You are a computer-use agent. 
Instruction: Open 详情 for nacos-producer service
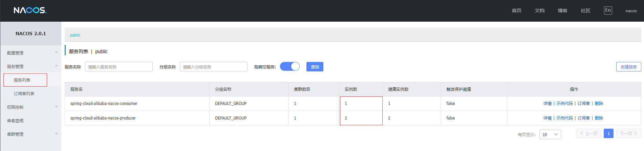coord(548,118)
